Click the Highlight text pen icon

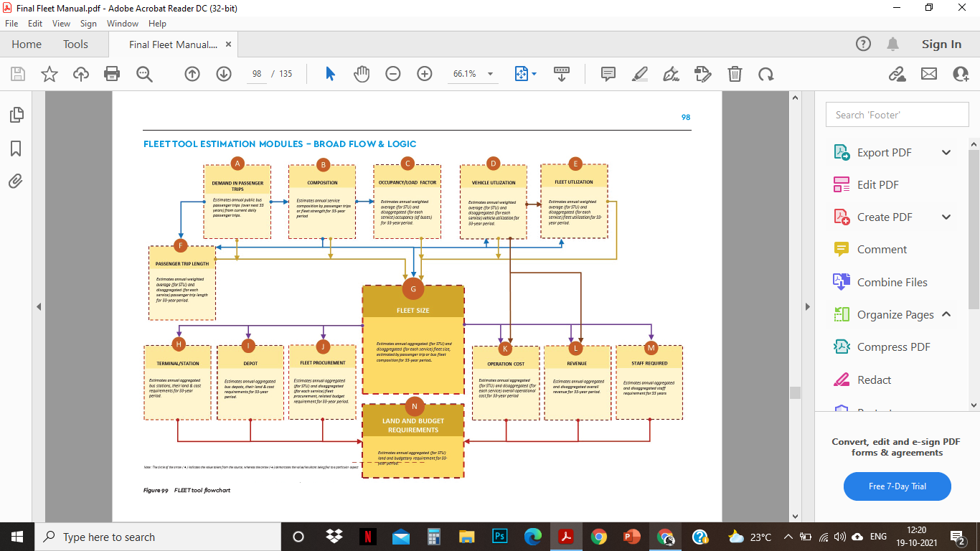(x=639, y=74)
